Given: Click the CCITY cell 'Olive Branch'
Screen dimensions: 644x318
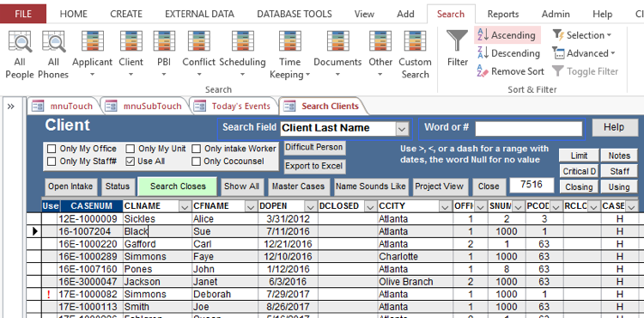Looking at the screenshot, I should [x=416, y=282].
